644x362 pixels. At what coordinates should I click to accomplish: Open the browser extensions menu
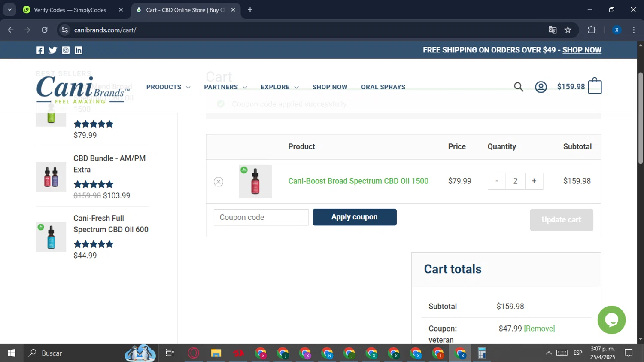tap(592, 30)
